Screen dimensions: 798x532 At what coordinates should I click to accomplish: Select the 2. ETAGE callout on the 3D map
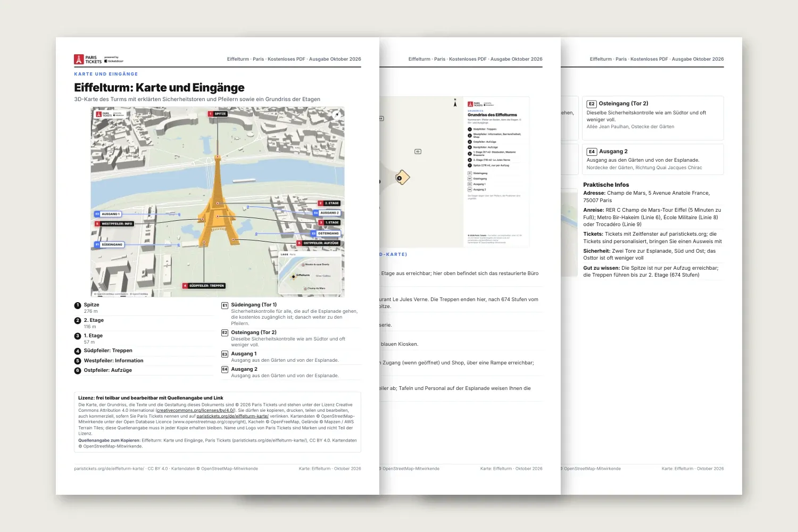pyautogui.click(x=329, y=203)
